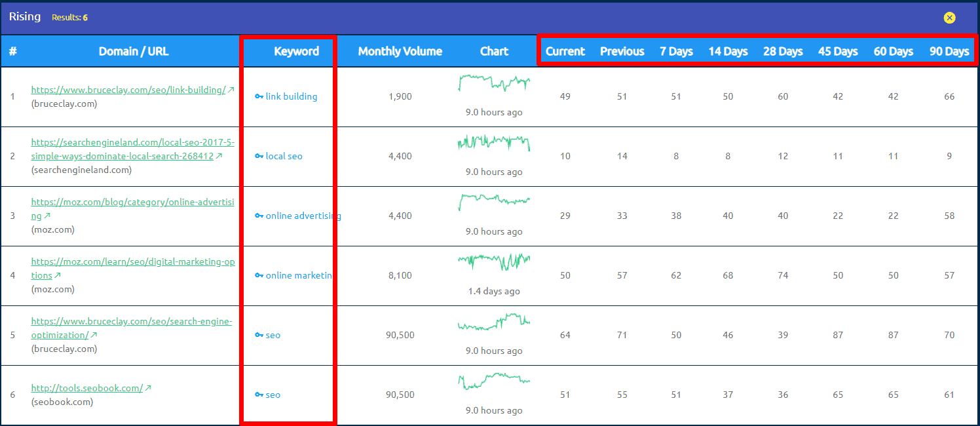This screenshot has height=426, width=980.
Task: Sort by the 28 Days column header
Action: pyautogui.click(x=783, y=51)
